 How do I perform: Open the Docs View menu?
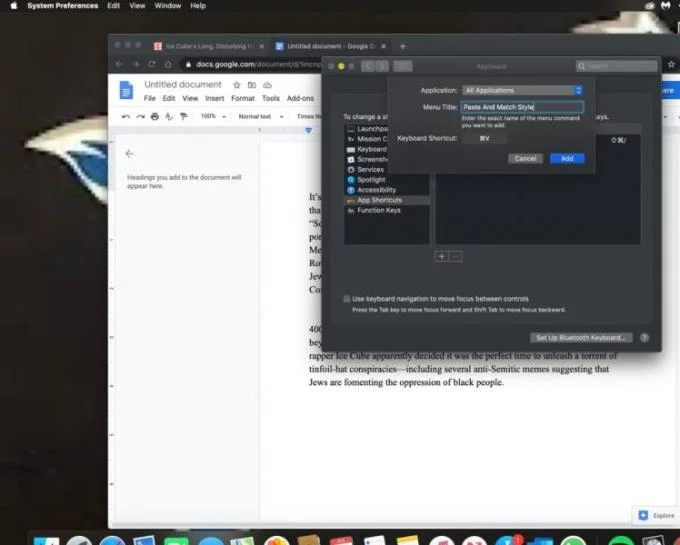click(x=190, y=98)
